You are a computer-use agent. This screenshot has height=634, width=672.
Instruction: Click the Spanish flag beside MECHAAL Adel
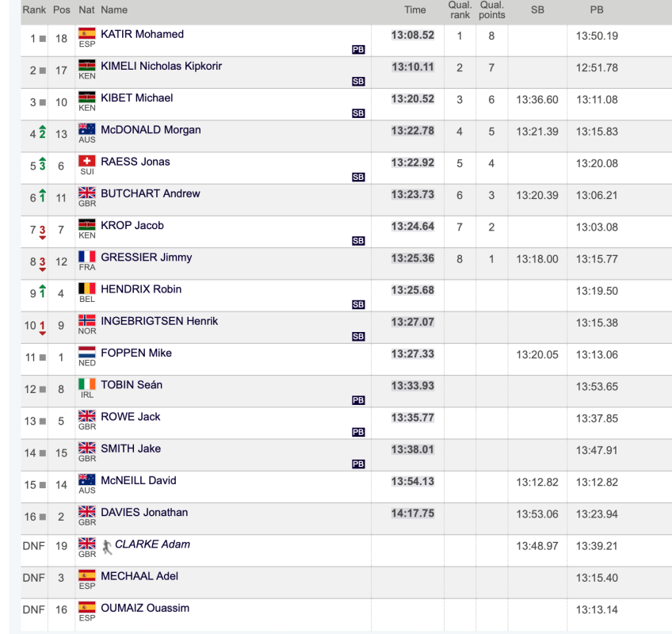point(87,575)
